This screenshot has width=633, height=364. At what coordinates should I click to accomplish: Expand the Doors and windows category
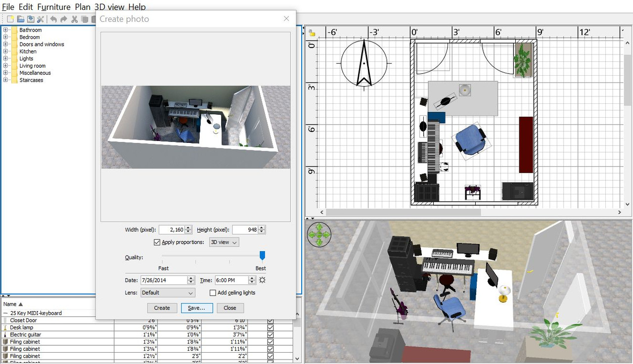pos(5,45)
